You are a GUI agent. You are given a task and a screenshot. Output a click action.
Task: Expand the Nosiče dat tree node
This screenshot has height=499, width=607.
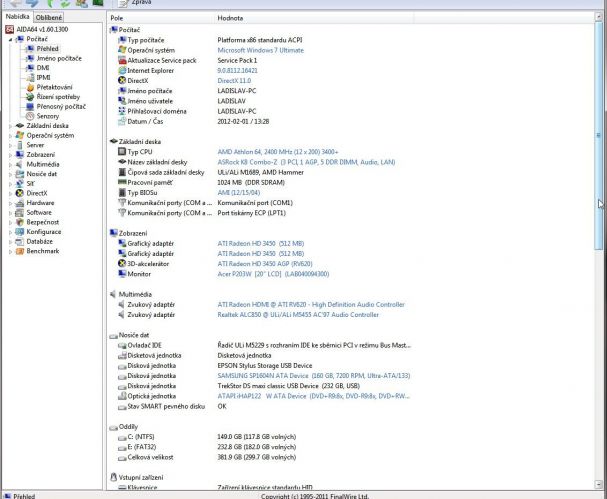click(10, 174)
